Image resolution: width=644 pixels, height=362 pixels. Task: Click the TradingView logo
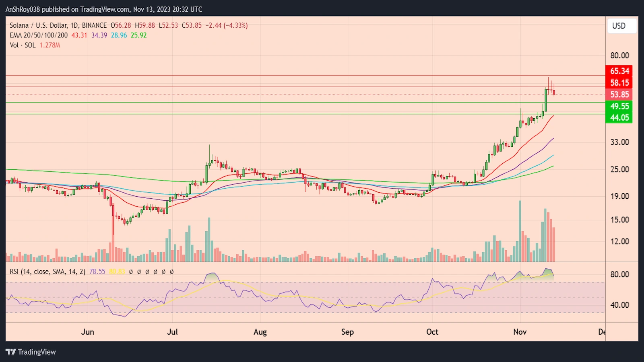(x=30, y=352)
